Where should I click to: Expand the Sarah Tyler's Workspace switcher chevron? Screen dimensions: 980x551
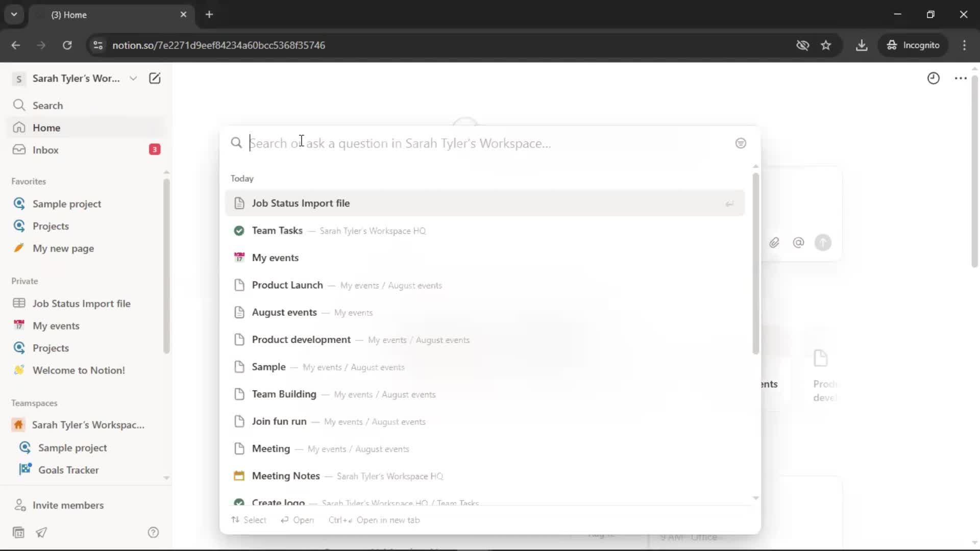pyautogui.click(x=133, y=78)
